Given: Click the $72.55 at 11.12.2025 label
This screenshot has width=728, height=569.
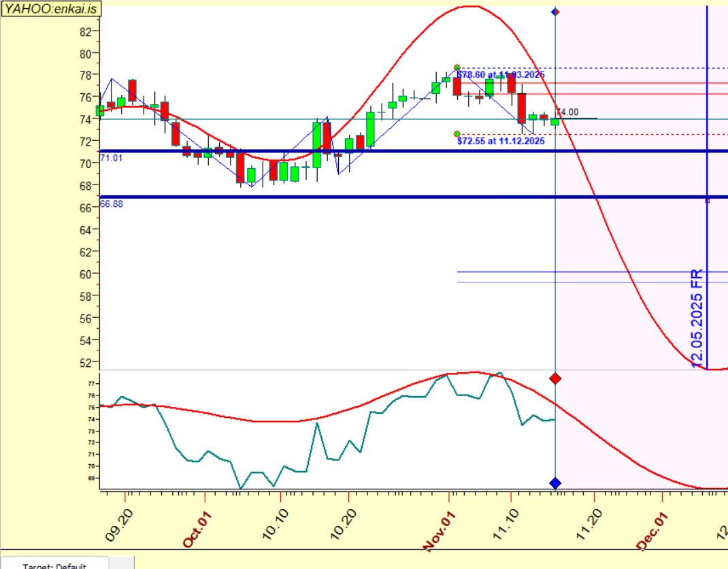Looking at the screenshot, I should pos(501,141).
